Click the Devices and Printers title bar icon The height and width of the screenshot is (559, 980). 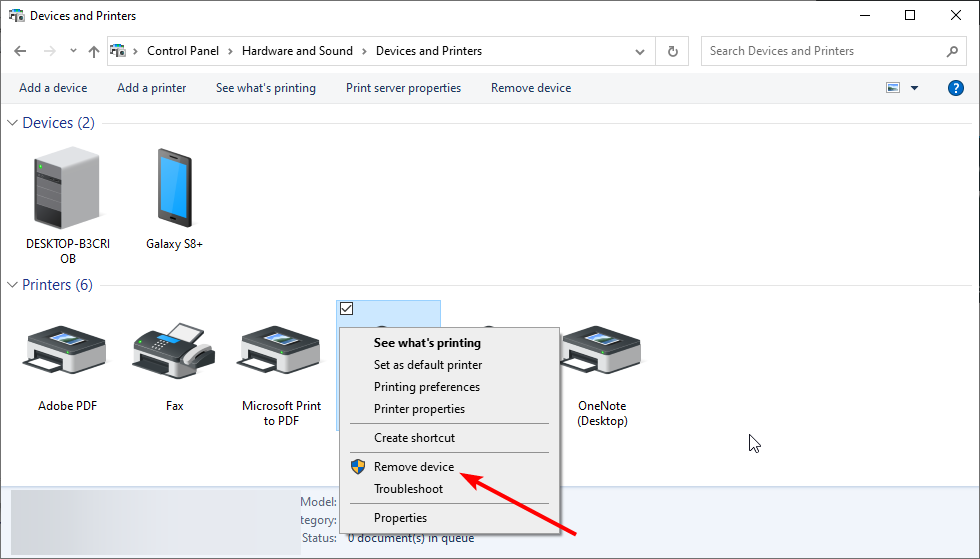16,16
